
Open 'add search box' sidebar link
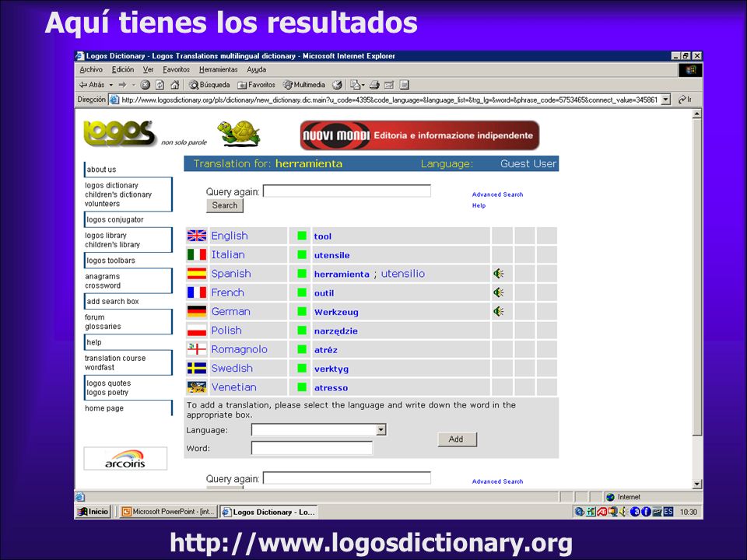click(x=112, y=302)
